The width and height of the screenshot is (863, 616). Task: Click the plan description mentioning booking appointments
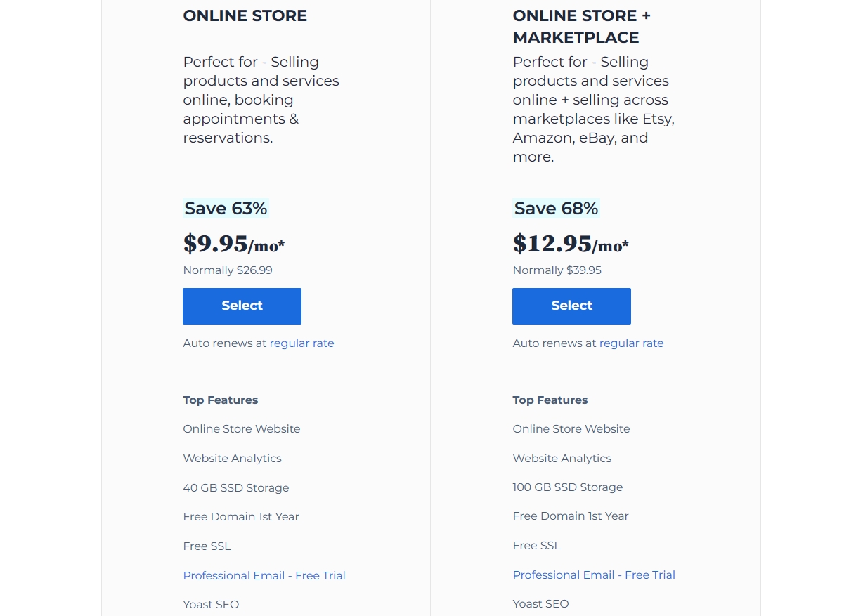click(261, 100)
